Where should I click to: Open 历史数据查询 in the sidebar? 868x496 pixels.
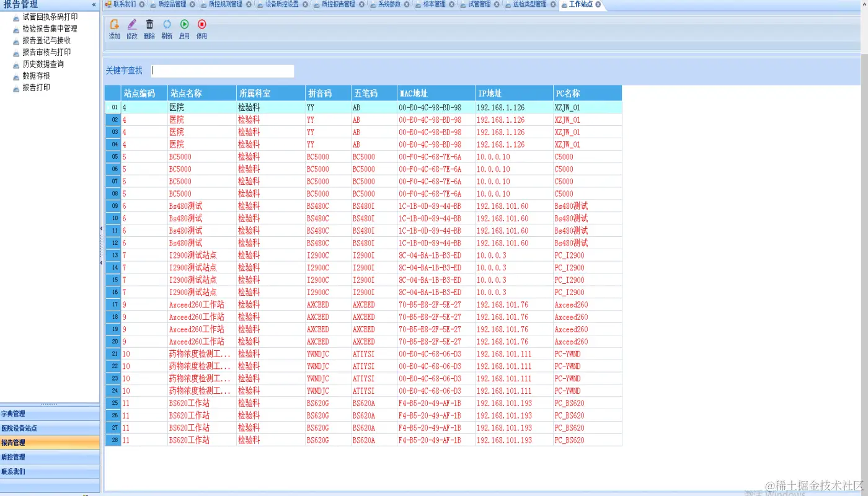pos(43,64)
